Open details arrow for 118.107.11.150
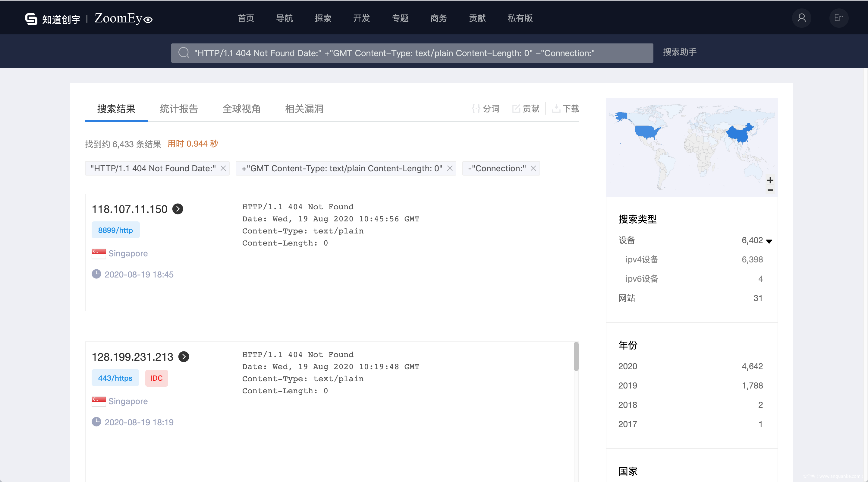The height and width of the screenshot is (482, 868). (178, 209)
